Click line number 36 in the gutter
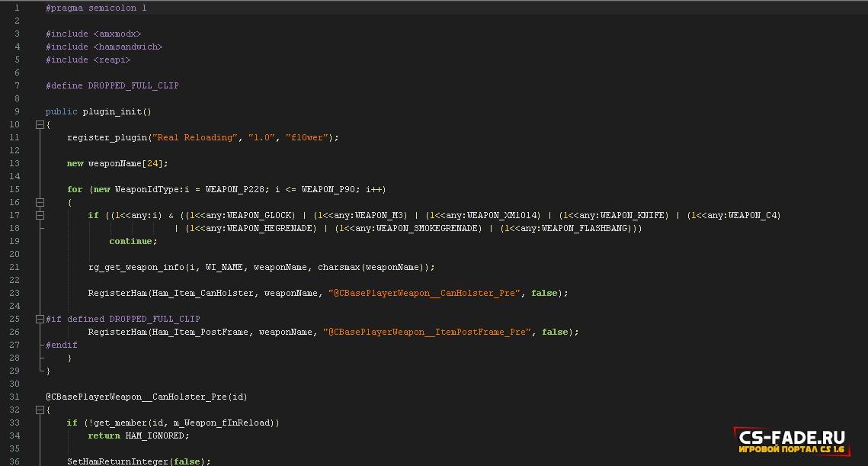 coord(14,461)
